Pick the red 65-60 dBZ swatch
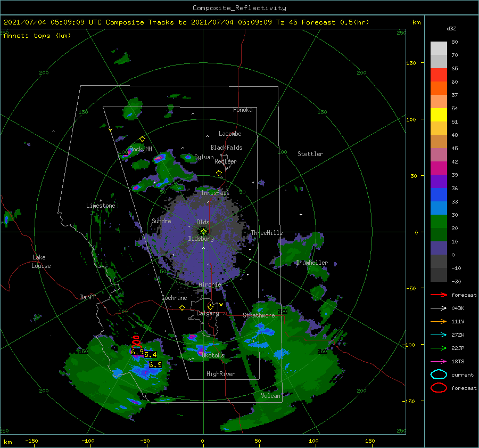Image resolution: width=479 pixels, height=448 pixels. [439, 75]
